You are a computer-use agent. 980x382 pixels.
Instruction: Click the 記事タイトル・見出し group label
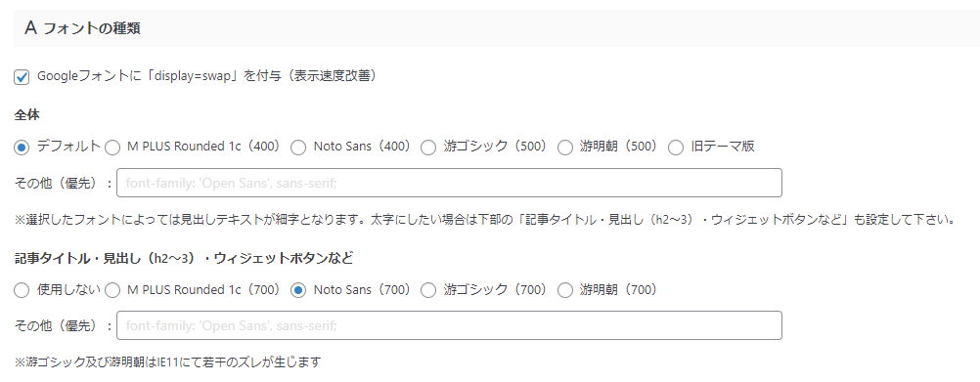tap(185, 258)
